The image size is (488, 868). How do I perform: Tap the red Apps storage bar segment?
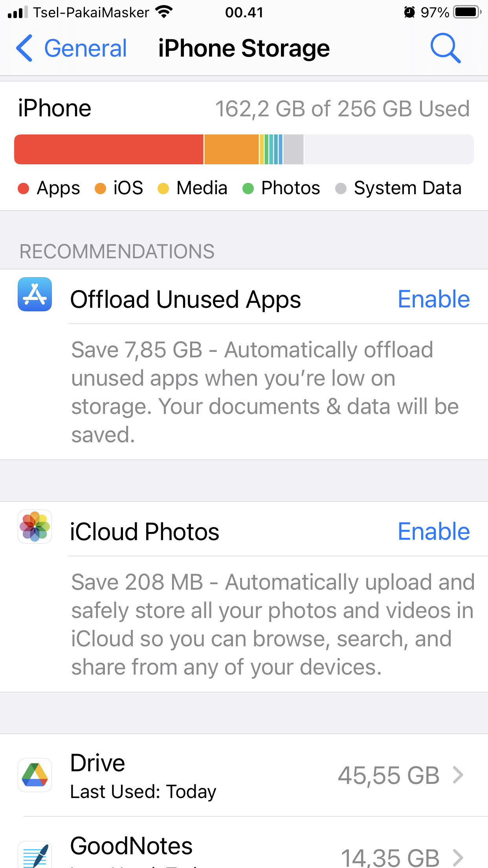click(x=109, y=149)
